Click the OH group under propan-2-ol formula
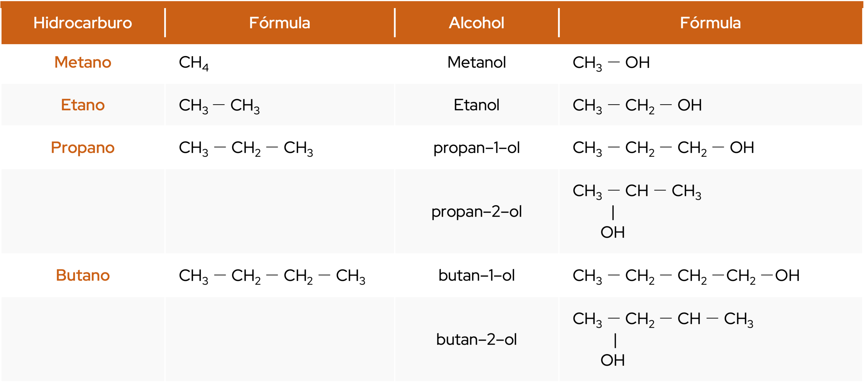Screen dimensions: 868x385 613,233
